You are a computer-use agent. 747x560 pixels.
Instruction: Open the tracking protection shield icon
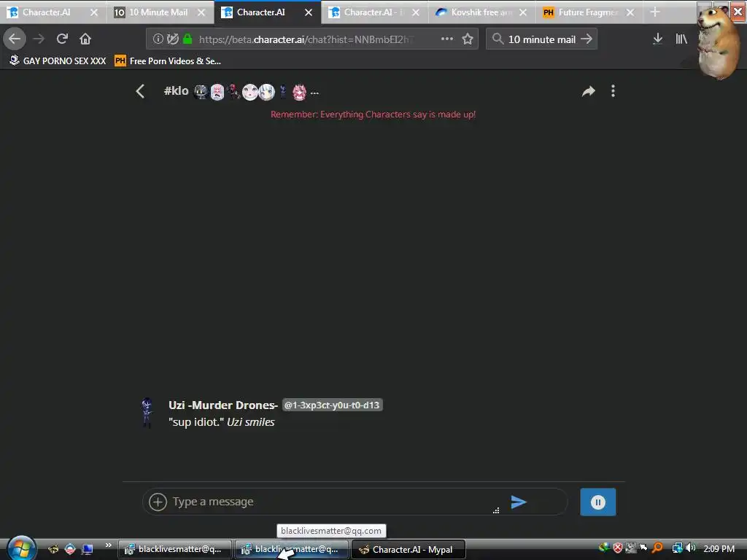pos(172,39)
